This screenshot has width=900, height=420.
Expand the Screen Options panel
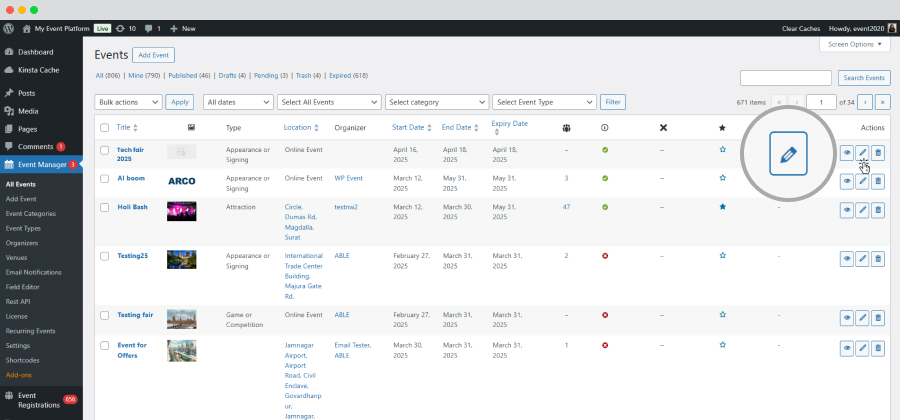(x=855, y=44)
